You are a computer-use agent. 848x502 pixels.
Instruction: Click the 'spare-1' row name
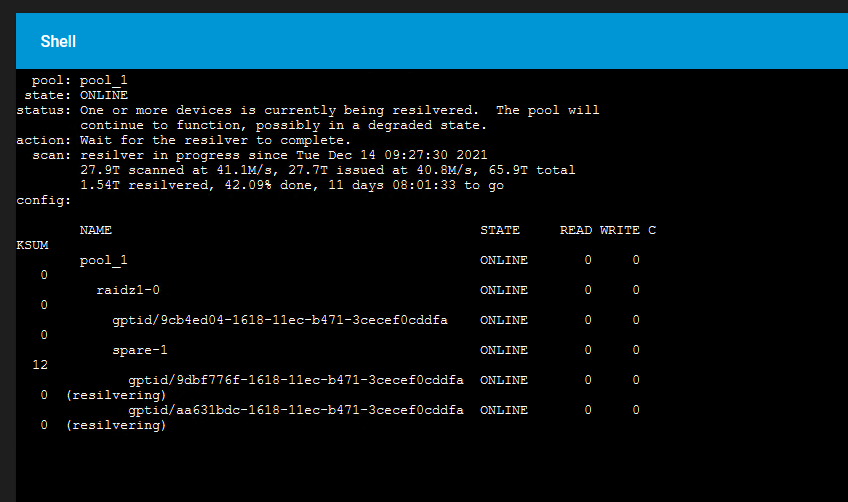[140, 351]
